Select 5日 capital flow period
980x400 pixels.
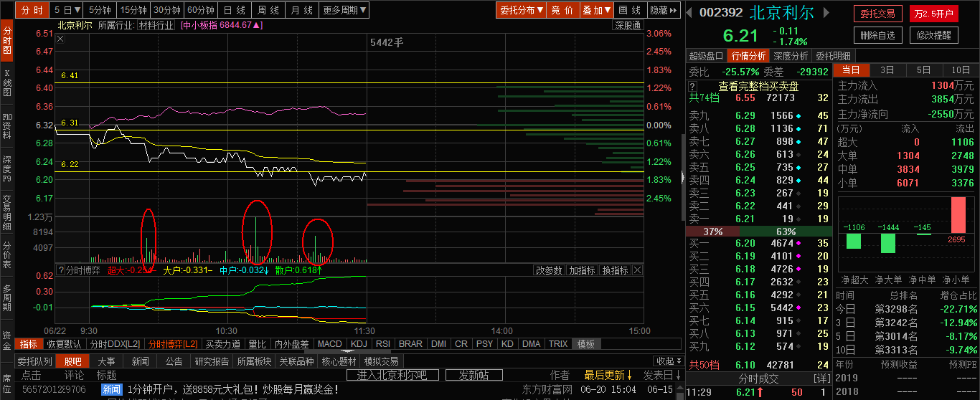924,70
